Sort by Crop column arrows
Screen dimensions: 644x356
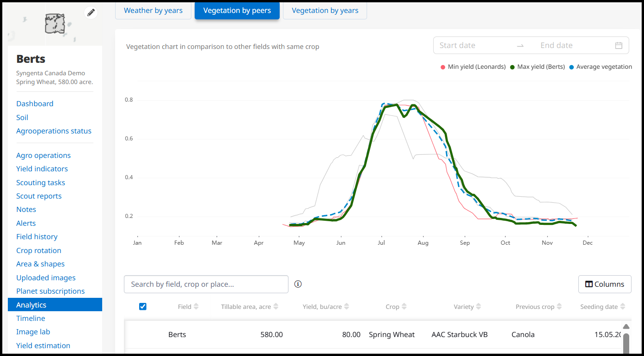[404, 307]
